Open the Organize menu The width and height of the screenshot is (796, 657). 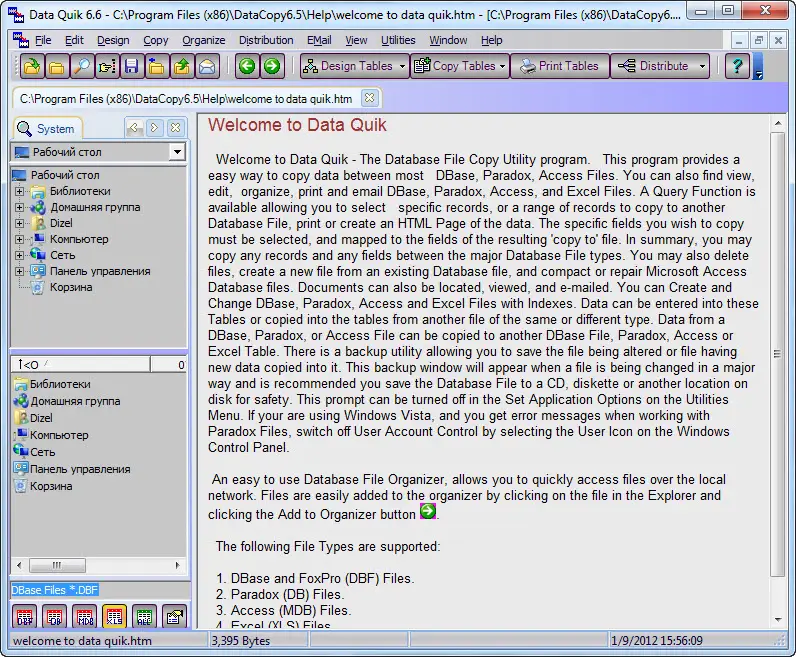[x=204, y=40]
